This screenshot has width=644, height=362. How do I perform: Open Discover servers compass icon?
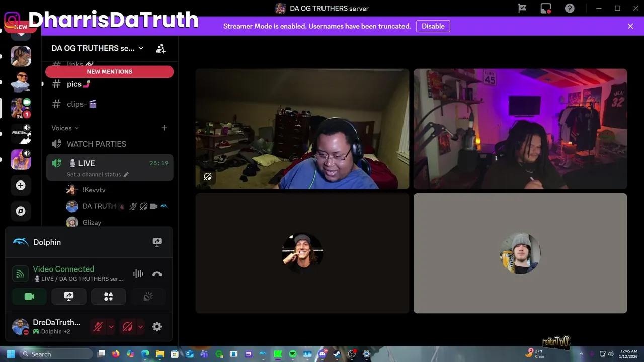tap(21, 211)
